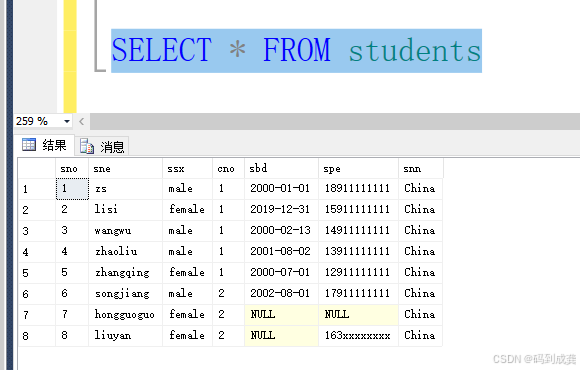The height and width of the screenshot is (370, 580).
Task: Click phone cell 17911111111
Action: 358,295
